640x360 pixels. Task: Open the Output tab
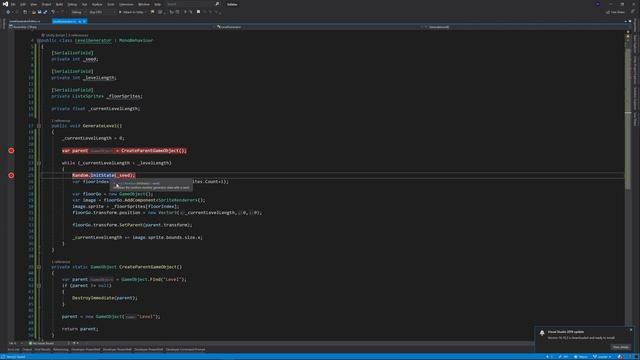click(27, 350)
